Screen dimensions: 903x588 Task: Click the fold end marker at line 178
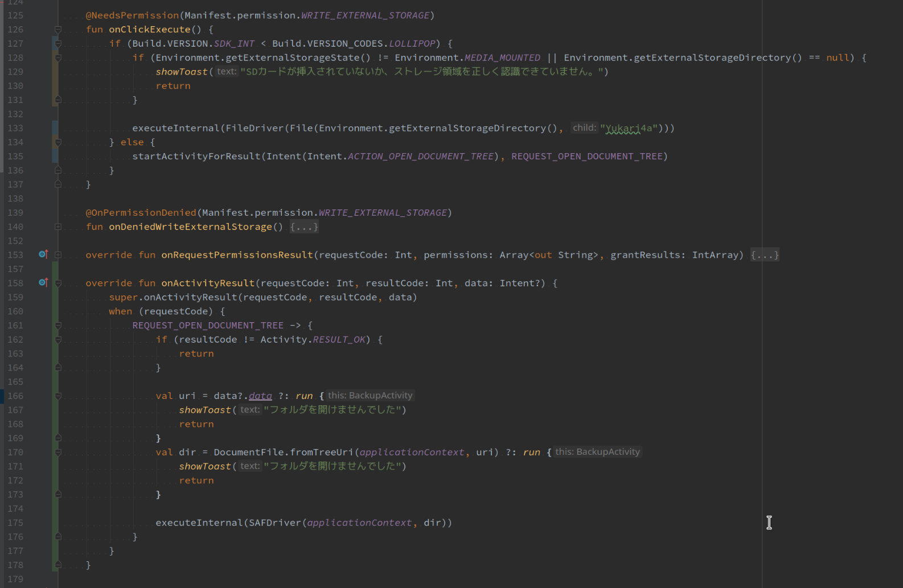pyautogui.click(x=58, y=565)
